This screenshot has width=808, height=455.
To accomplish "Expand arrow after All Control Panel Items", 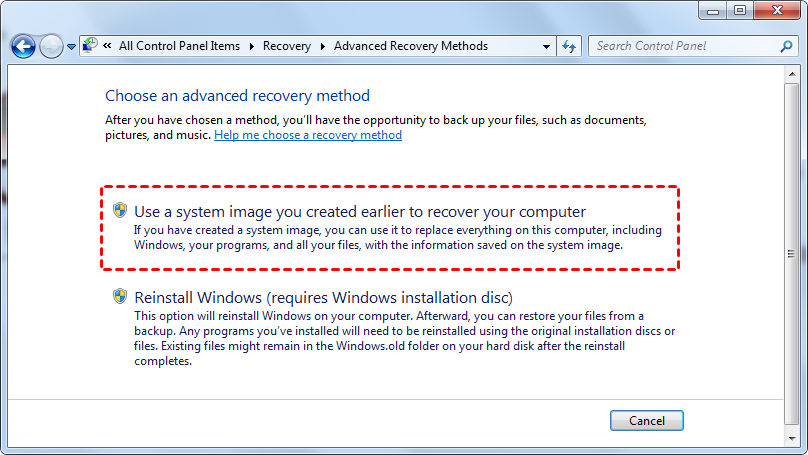I will 252,46.
